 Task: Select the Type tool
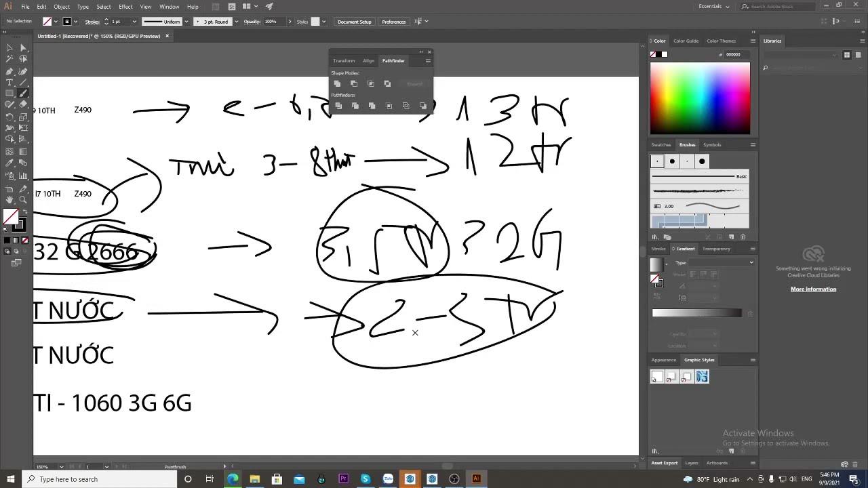pos(9,83)
